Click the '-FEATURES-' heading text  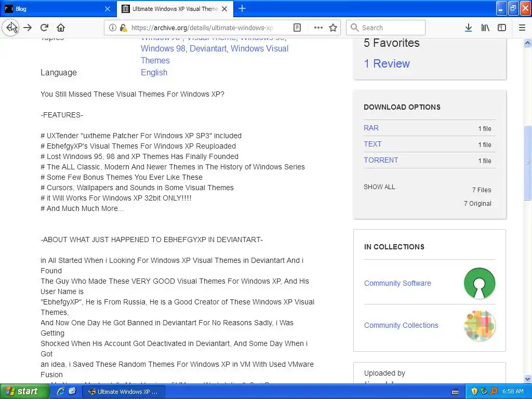(62, 115)
